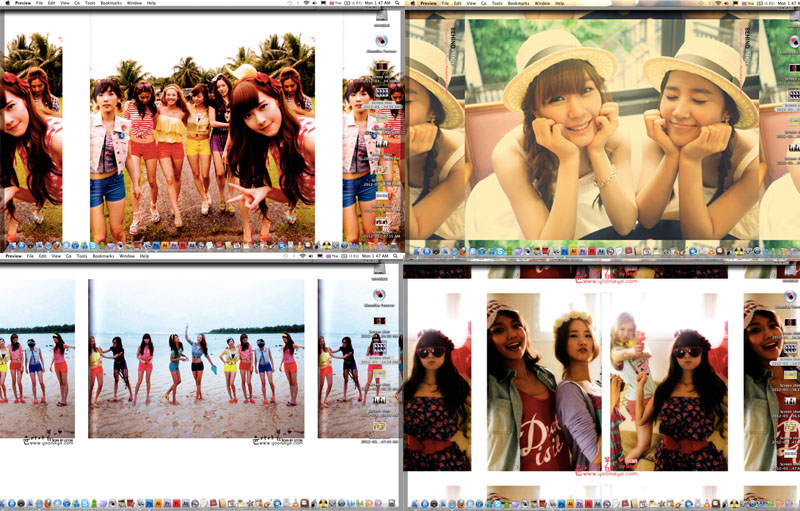Select the centered palm tree group photo
Screen dimensions: 800x511
tap(203, 138)
